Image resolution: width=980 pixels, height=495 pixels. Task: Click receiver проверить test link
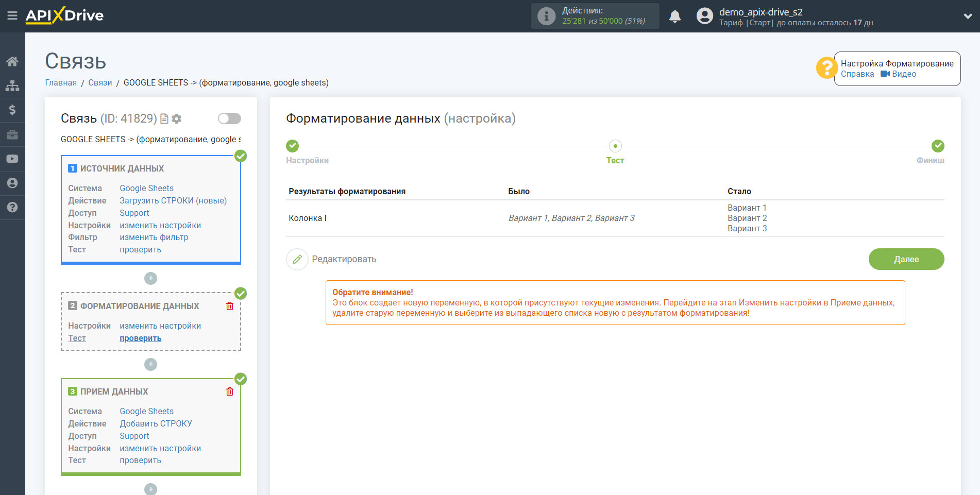point(141,460)
